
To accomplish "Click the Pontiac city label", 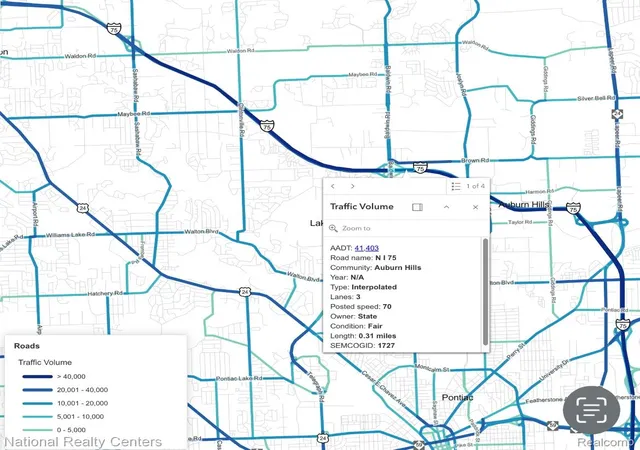I will 458,397.
